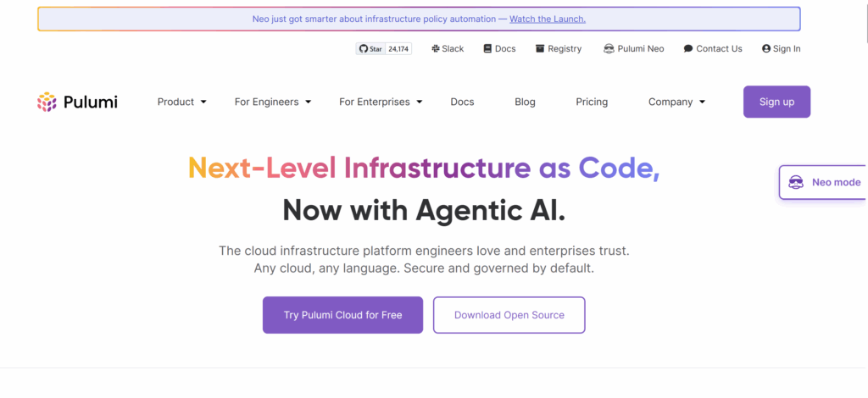This screenshot has height=398, width=868.
Task: Click the Pulumi logo icon
Action: pyautogui.click(x=47, y=102)
